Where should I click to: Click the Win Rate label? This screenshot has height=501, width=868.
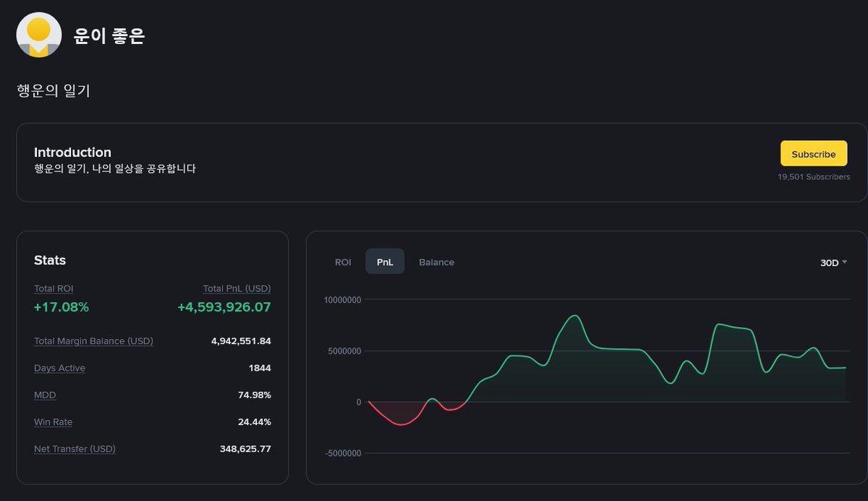53,421
